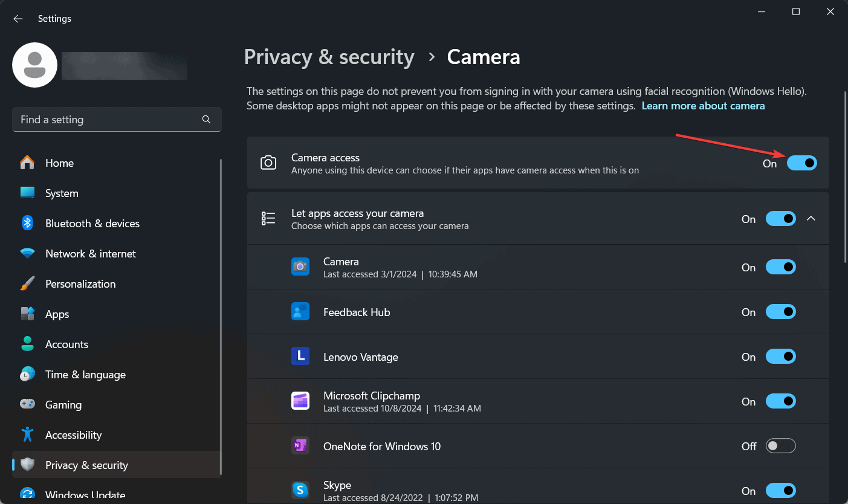This screenshot has width=848, height=504.
Task: Disable camera for the Camera app
Action: 780,267
